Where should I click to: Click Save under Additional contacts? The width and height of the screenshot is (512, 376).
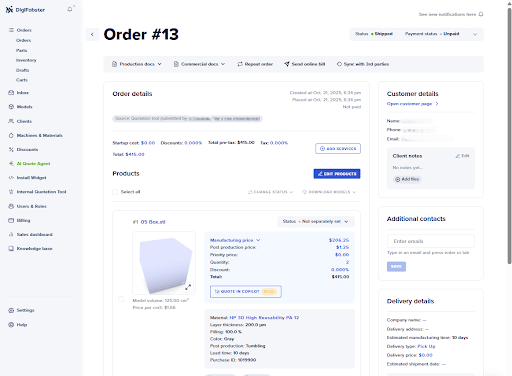click(396, 266)
